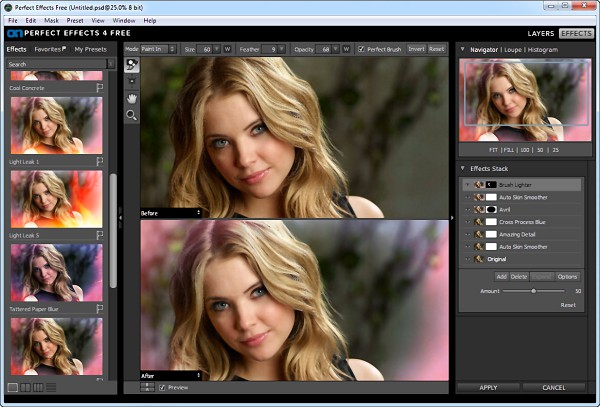Select the masking brush tool
Image resolution: width=600 pixels, height=407 pixels.
[x=132, y=65]
